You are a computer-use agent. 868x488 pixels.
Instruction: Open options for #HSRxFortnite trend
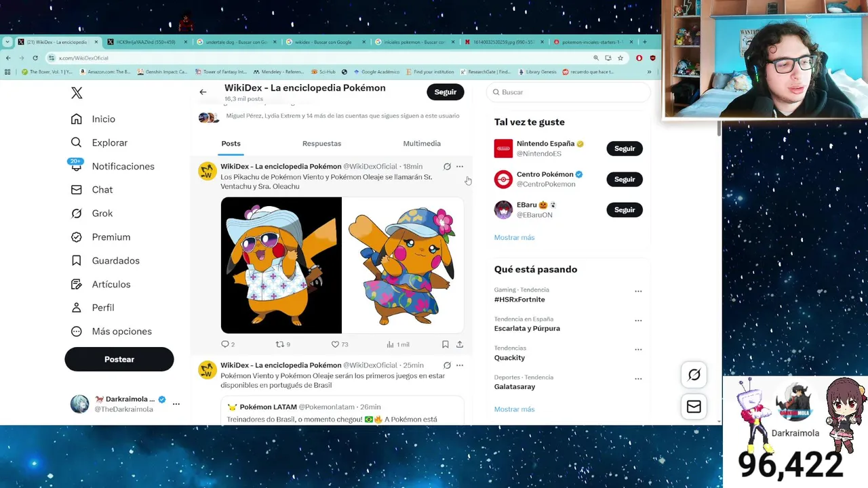(638, 291)
